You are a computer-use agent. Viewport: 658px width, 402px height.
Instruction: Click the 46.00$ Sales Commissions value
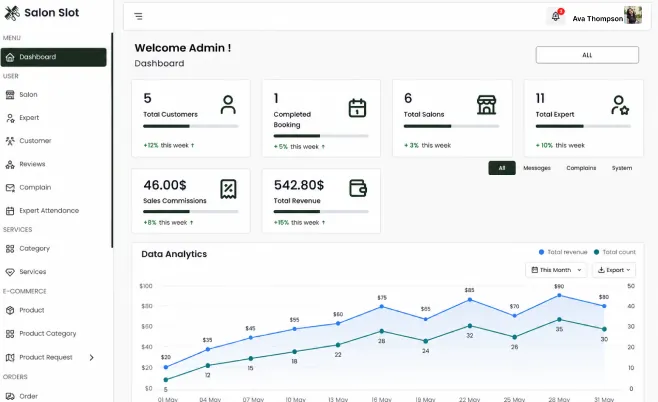coord(165,185)
